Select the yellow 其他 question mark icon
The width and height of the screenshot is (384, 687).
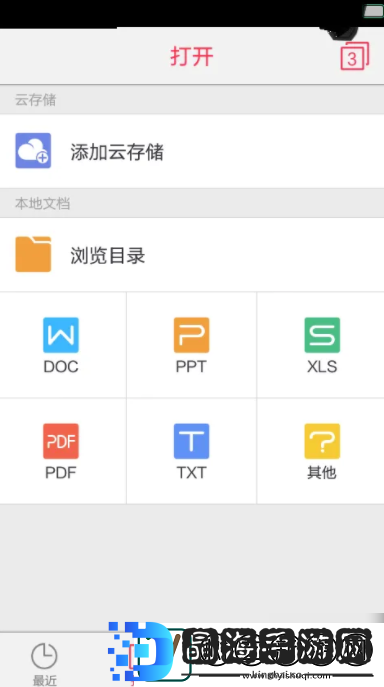click(x=322, y=441)
